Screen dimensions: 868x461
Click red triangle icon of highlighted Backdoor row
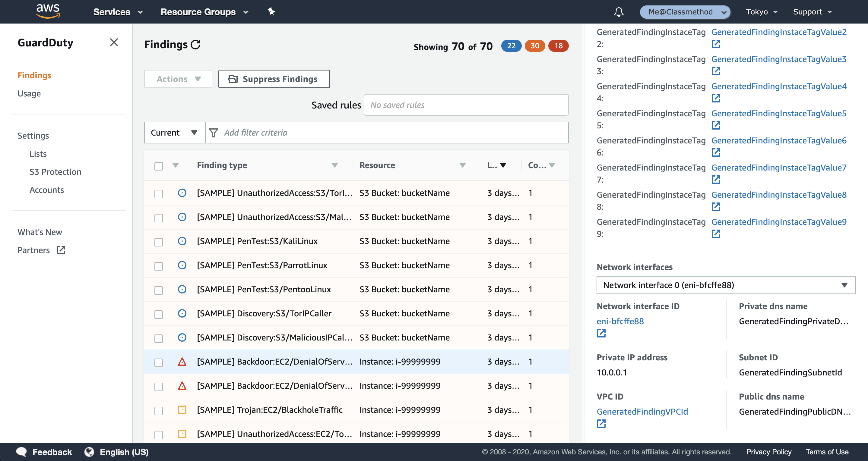[182, 362]
